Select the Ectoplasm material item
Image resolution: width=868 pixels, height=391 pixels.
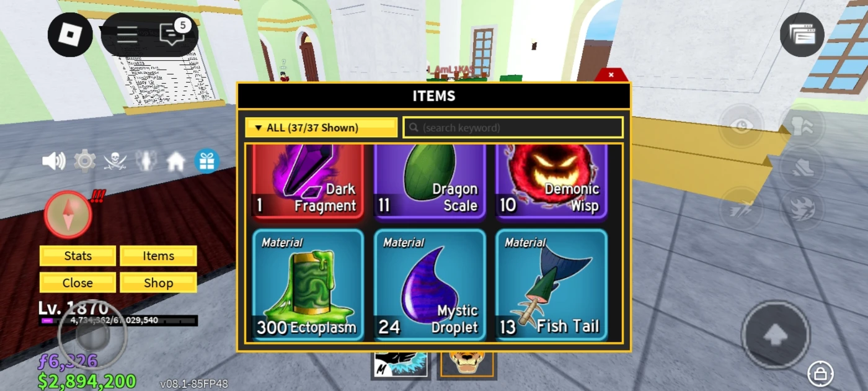tap(308, 285)
